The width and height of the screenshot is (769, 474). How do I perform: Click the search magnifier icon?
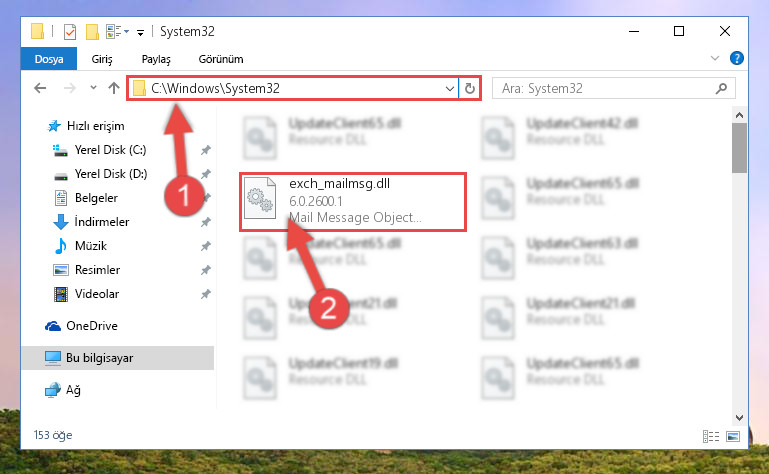click(721, 88)
